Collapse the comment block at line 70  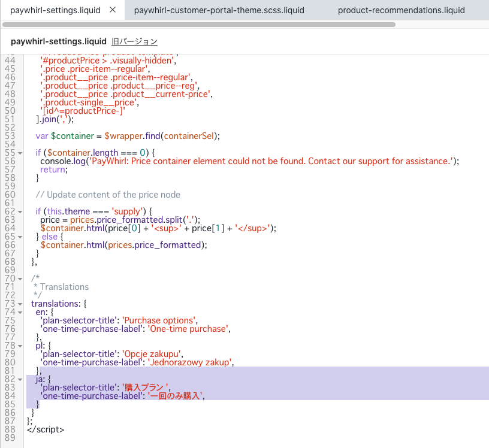pyautogui.click(x=20, y=279)
